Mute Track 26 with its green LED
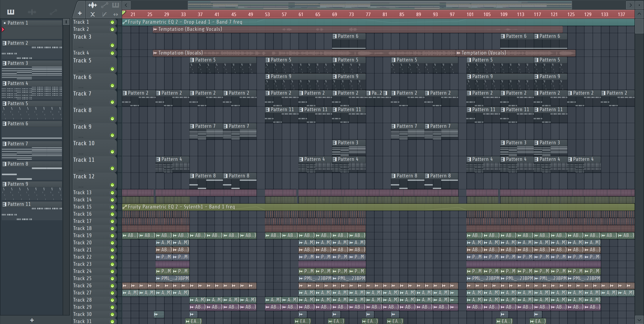Image resolution: width=644 pixels, height=324 pixels. coord(112,286)
